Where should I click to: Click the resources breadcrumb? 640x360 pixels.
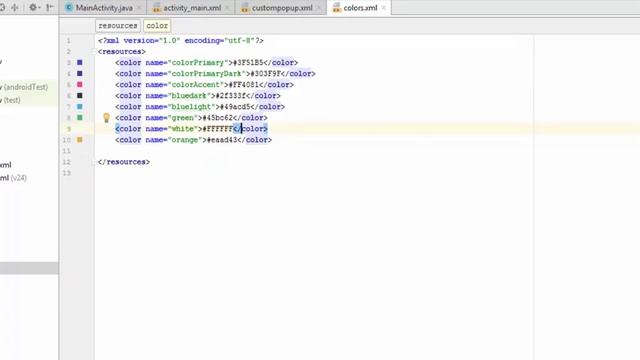tap(118, 26)
